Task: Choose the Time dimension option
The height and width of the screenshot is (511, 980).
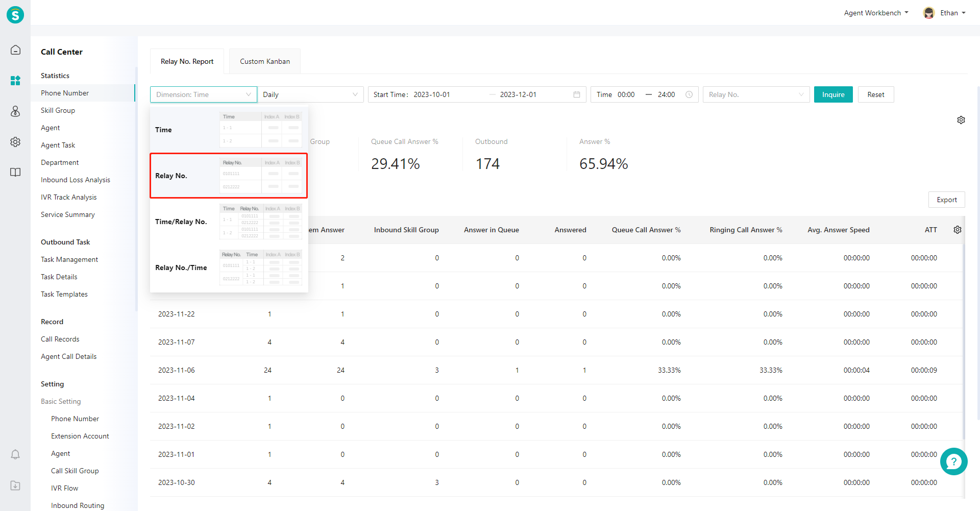Action: 229,130
